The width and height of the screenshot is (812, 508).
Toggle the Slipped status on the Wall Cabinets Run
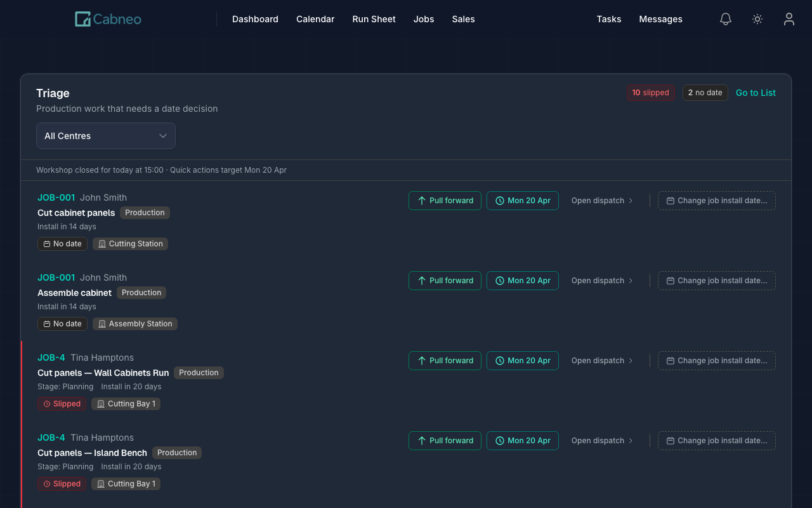point(62,404)
